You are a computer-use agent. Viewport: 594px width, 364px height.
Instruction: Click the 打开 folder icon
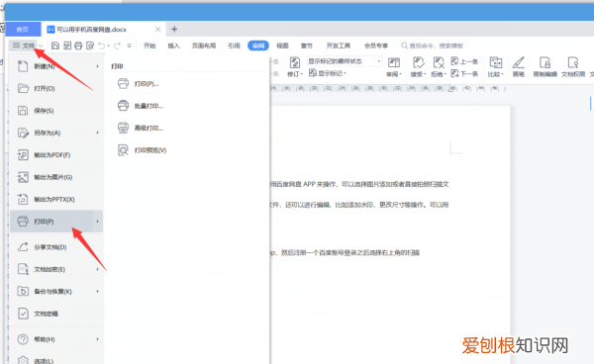[x=23, y=89]
